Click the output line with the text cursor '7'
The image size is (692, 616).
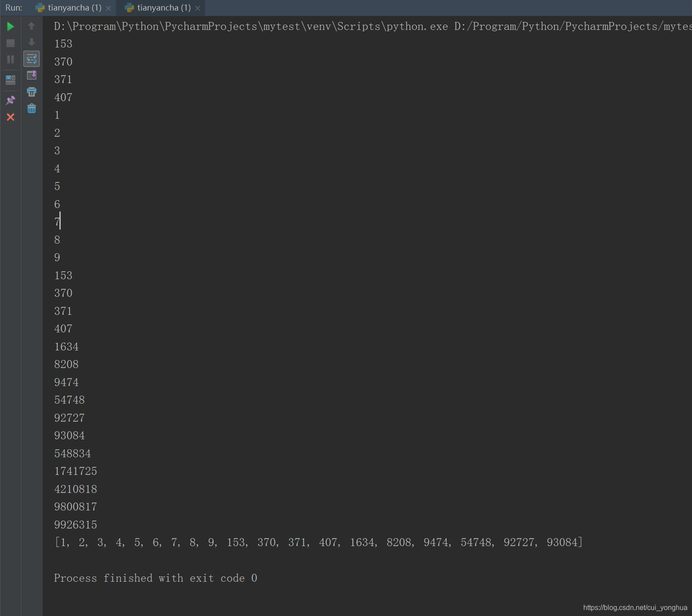(x=57, y=222)
